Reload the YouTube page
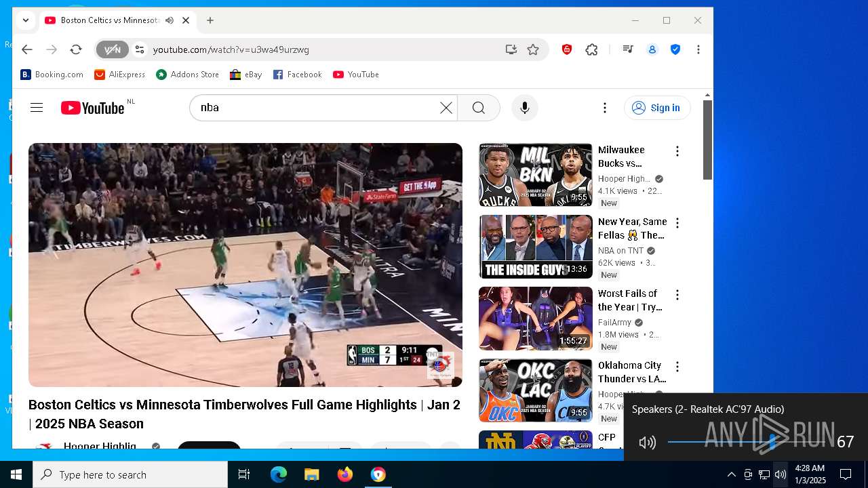The height and width of the screenshot is (488, 868). pyautogui.click(x=76, y=49)
